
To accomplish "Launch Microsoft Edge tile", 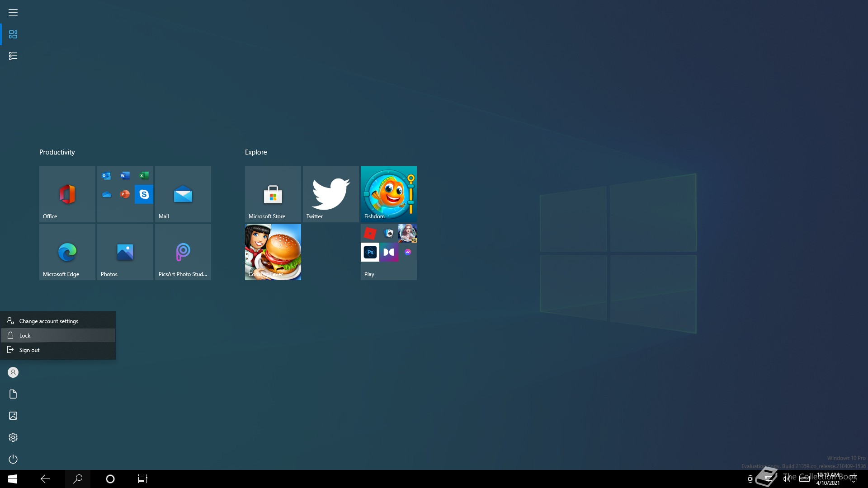I will click(67, 252).
